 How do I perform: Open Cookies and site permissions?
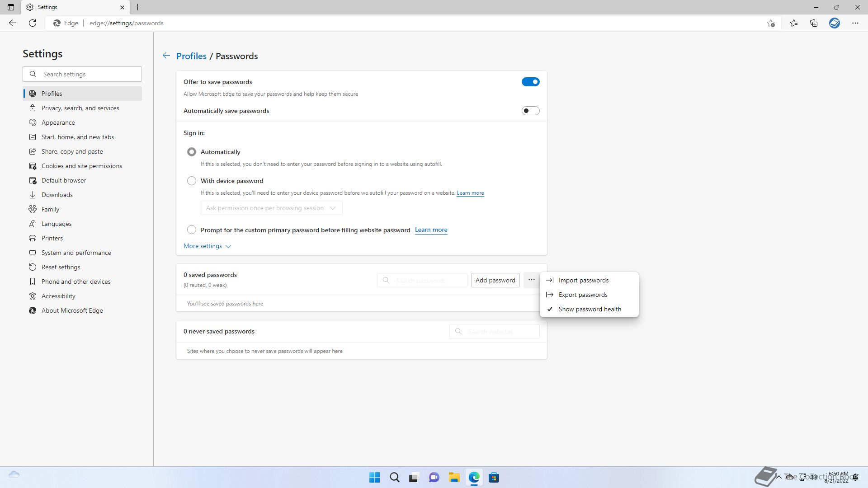coord(82,166)
